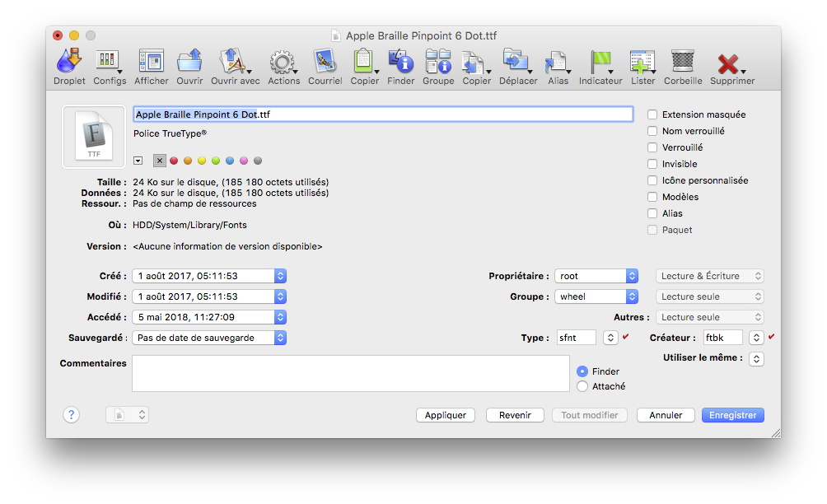The image size is (827, 504).
Task: Click the file name text field
Action: point(383,114)
